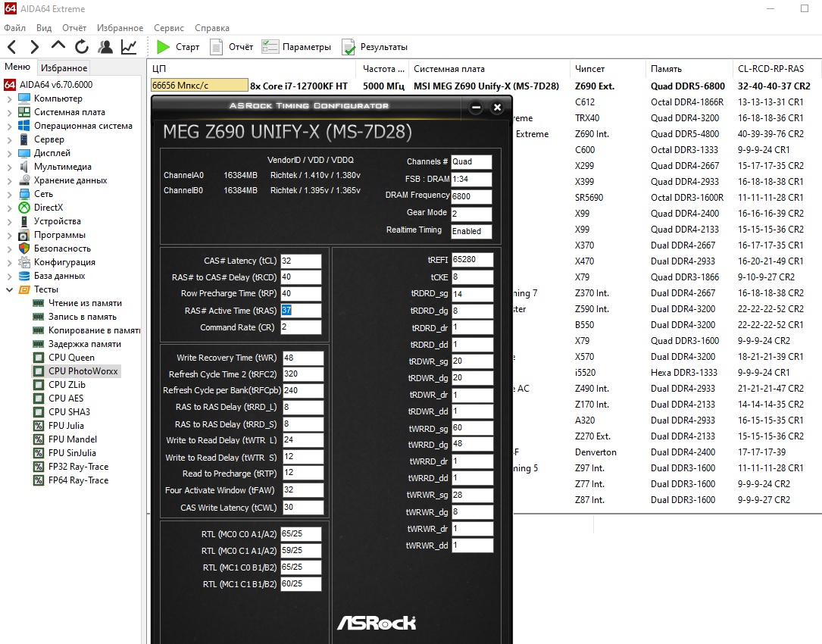Viewport: 822px width, 644px height.
Task: Select DirectX in the tree
Action: (48, 208)
